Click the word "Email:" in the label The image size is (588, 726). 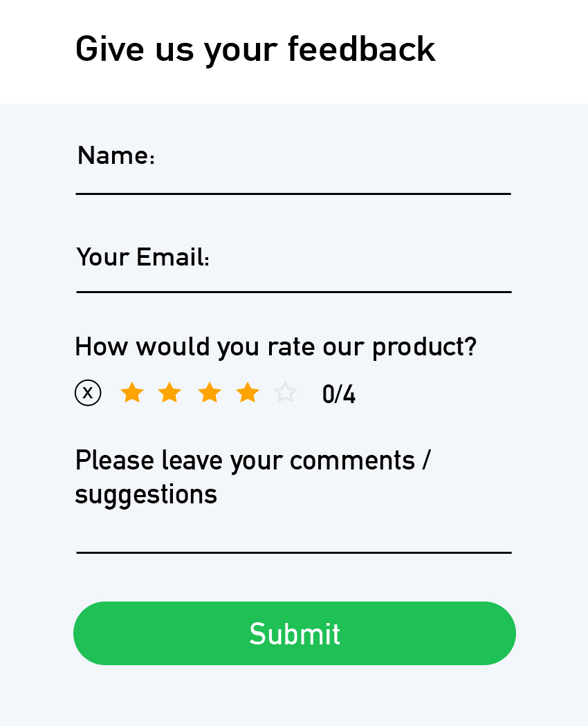click(173, 257)
